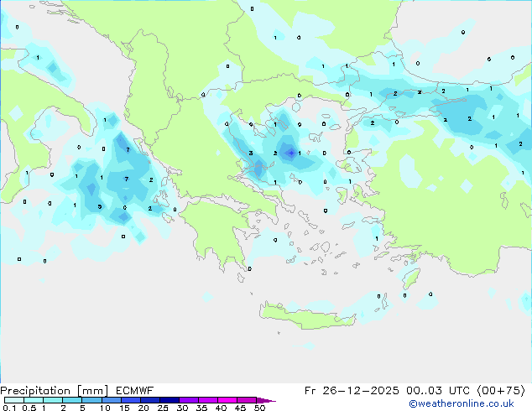Pick the 0.1–0.5 mm palest legend swatch
The image size is (532, 411).
point(14,400)
